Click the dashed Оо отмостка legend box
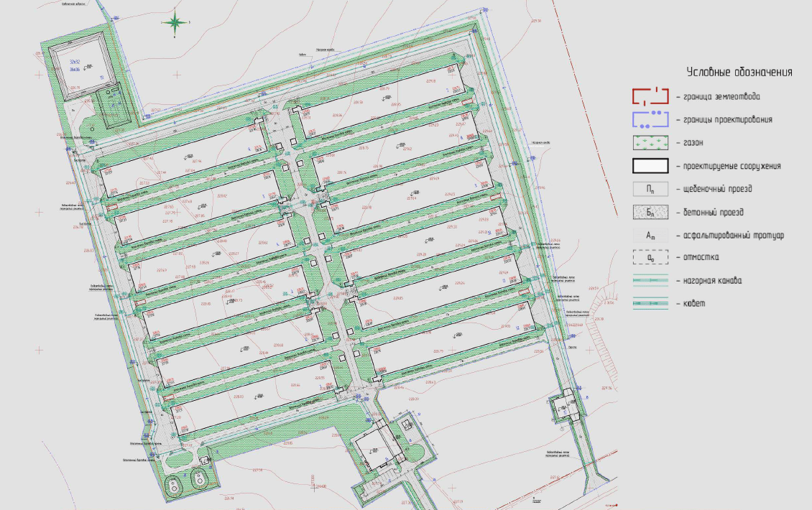812x510 pixels. (650, 257)
